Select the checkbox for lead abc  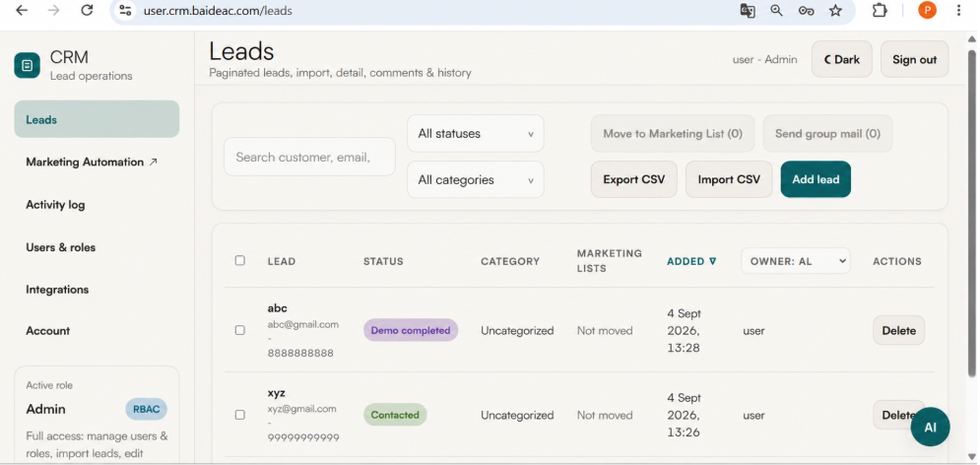coord(240,330)
